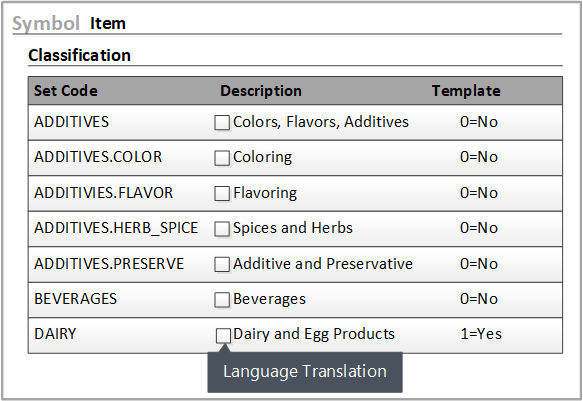The image size is (583, 401).
Task: Click the language translation icon beside Dairy and Egg Products
Action: point(223,336)
